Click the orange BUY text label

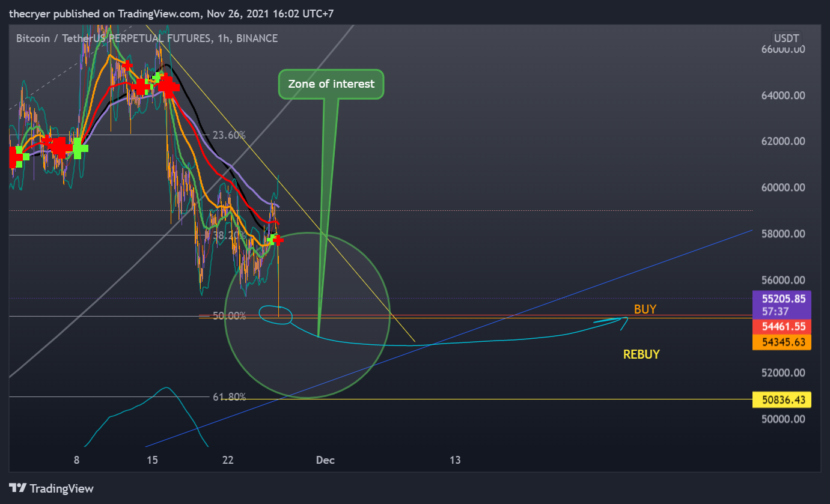coord(645,309)
